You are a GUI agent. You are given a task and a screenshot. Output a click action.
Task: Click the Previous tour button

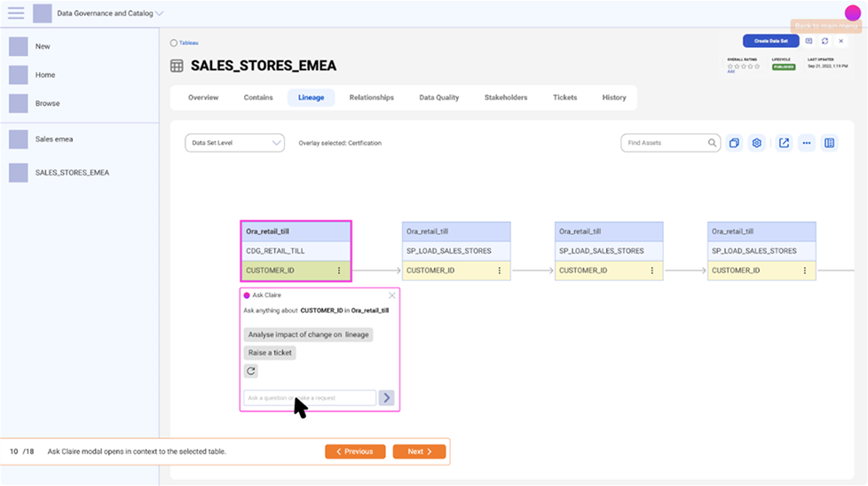pyautogui.click(x=355, y=451)
